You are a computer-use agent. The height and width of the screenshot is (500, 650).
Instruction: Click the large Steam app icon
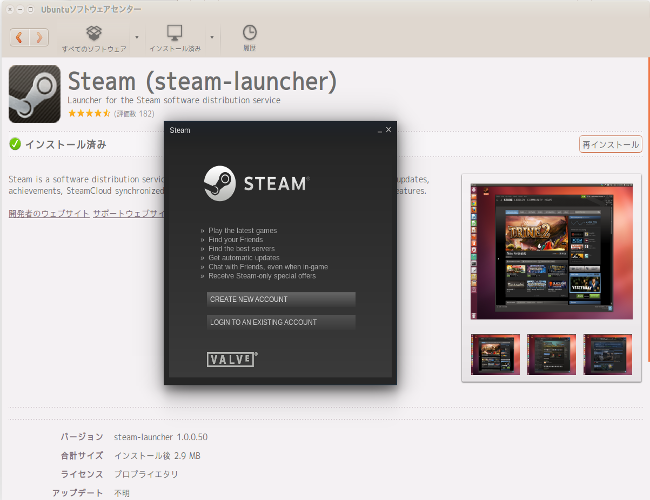(35, 94)
